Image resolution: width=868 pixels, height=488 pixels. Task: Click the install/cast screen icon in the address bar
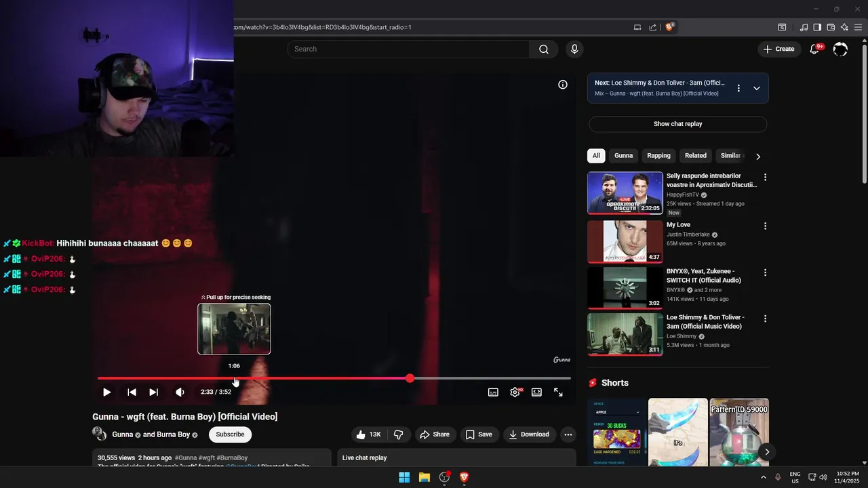637,27
